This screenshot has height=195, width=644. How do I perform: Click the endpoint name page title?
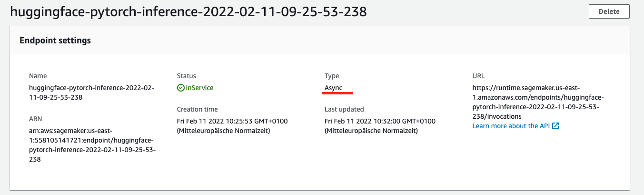[188, 12]
